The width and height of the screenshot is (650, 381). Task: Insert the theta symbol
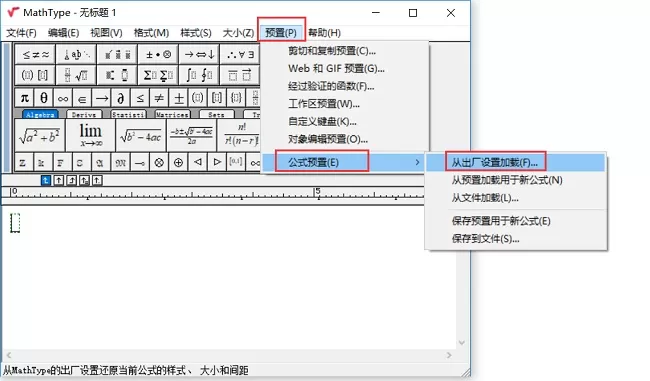pos(44,98)
